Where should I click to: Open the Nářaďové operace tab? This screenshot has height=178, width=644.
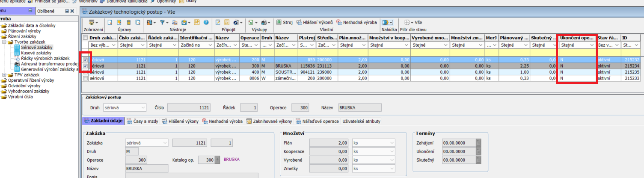pos(317,122)
